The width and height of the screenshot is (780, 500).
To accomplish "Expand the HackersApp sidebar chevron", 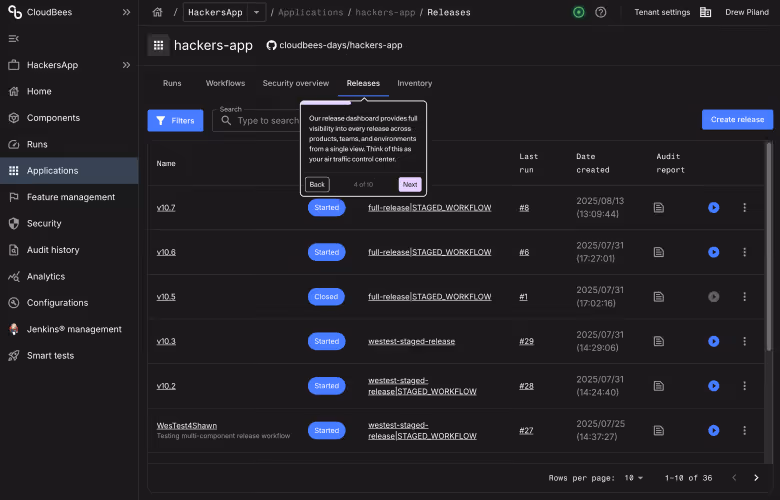I will [x=126, y=65].
